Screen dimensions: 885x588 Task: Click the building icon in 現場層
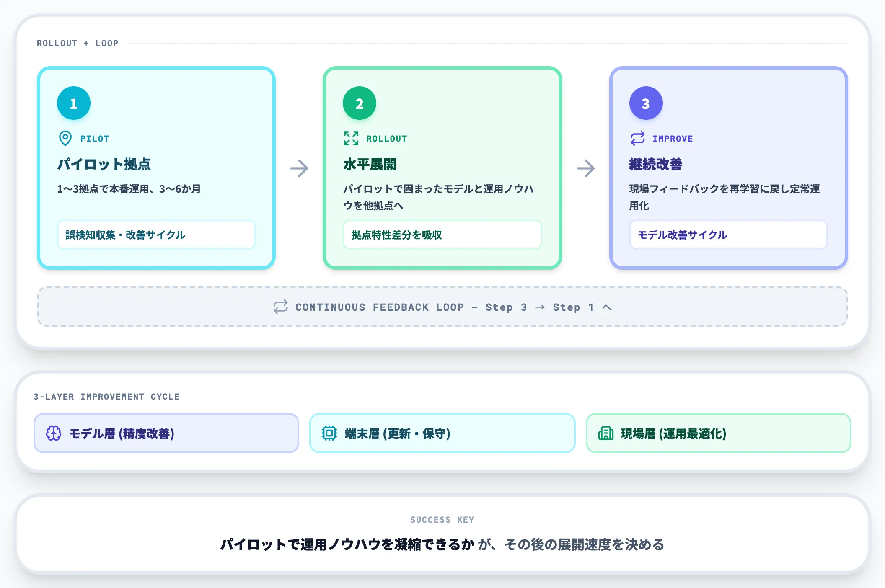[x=606, y=433]
